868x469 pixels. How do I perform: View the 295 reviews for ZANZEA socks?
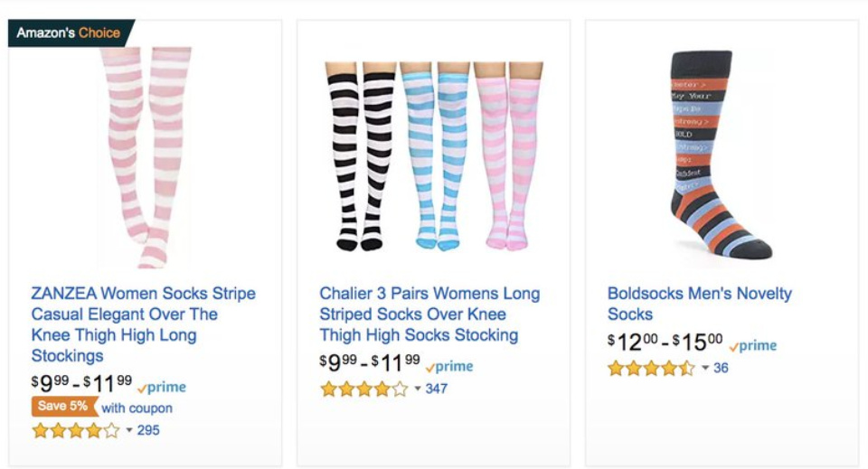click(x=148, y=430)
